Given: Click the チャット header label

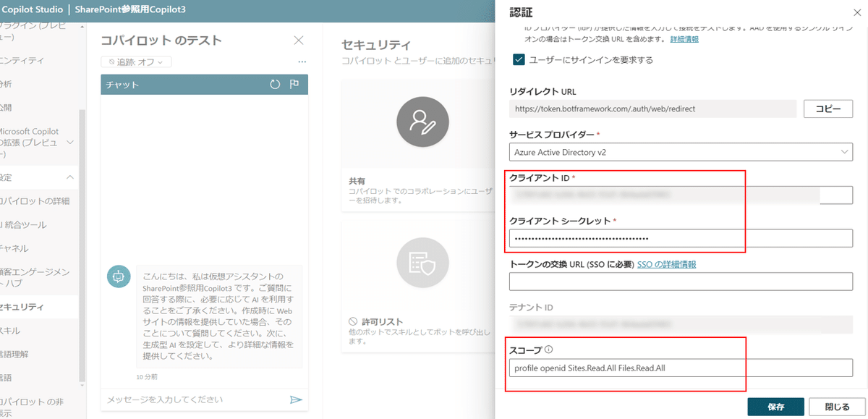Looking at the screenshot, I should [122, 85].
